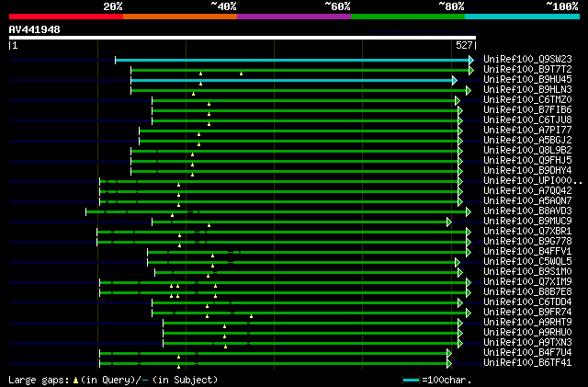The height and width of the screenshot is (387, 588).
Task: Select the UniRef100_B4F7U4 label
Action: point(527,353)
